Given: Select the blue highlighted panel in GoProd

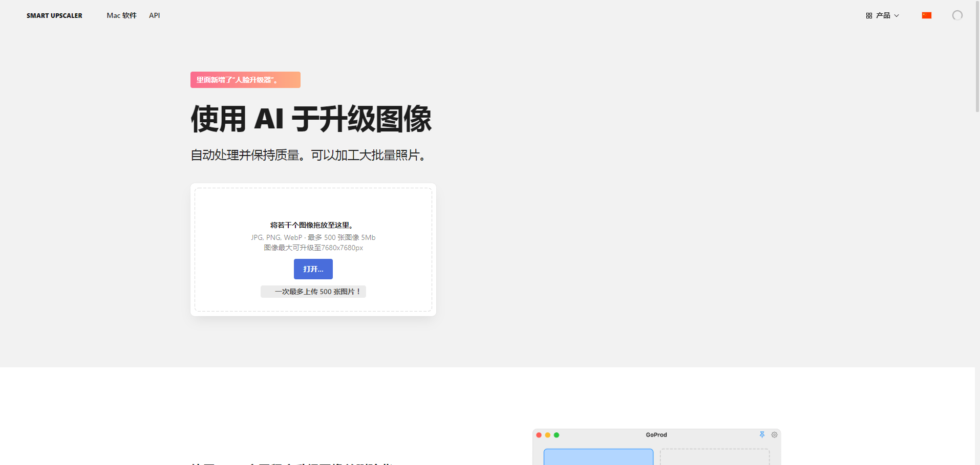Looking at the screenshot, I should [x=598, y=457].
